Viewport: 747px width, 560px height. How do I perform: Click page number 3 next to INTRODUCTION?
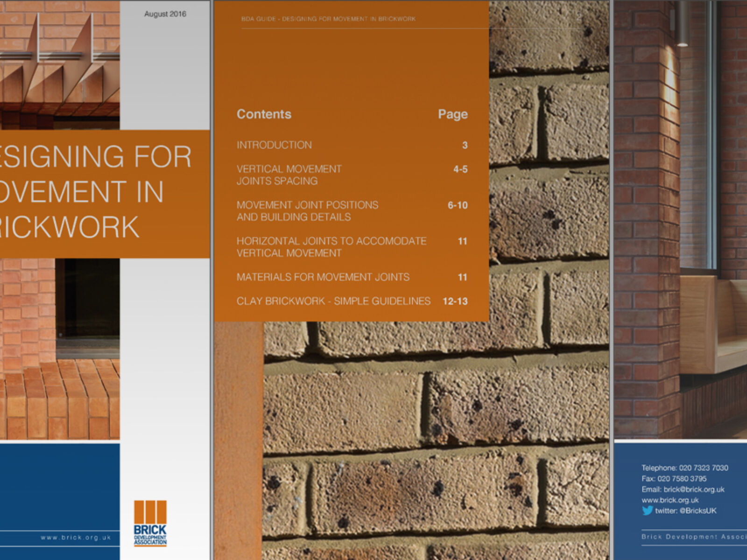[464, 145]
